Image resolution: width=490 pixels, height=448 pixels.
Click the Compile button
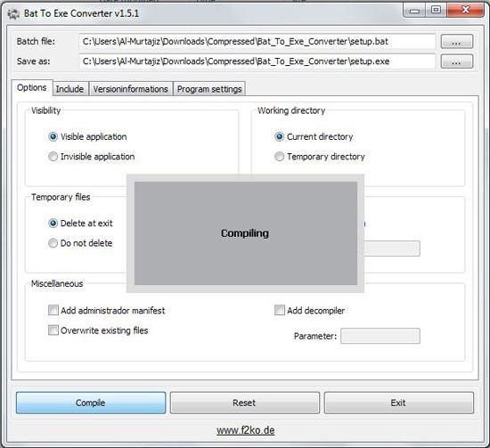click(x=91, y=403)
